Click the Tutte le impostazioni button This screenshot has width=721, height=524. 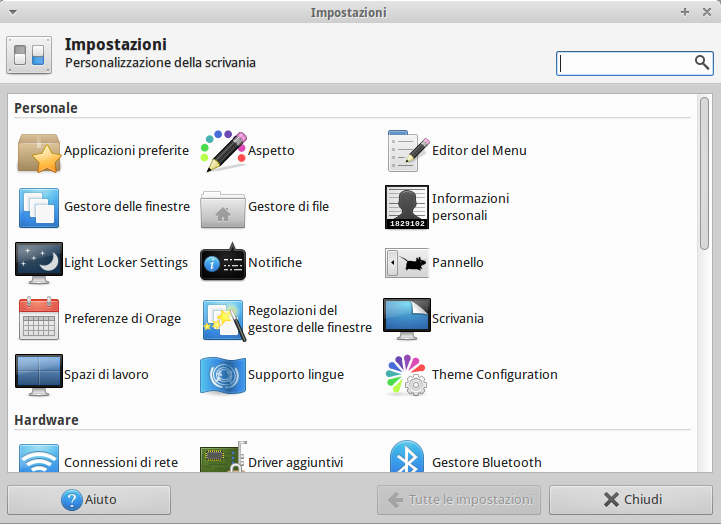click(x=459, y=500)
